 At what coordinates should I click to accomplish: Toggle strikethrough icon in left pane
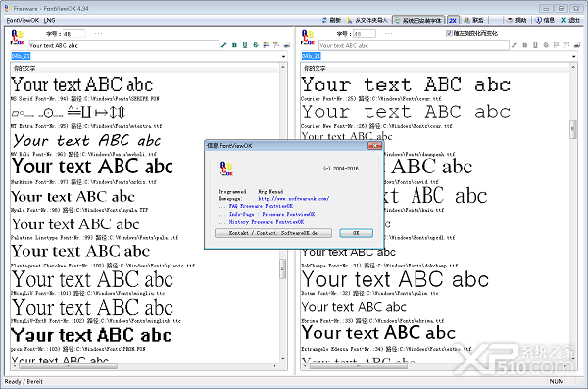256,45
